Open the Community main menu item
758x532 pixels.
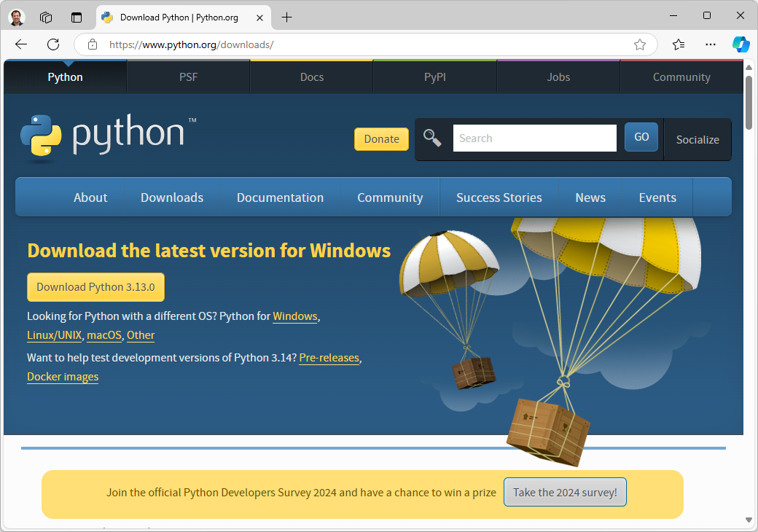click(x=390, y=197)
